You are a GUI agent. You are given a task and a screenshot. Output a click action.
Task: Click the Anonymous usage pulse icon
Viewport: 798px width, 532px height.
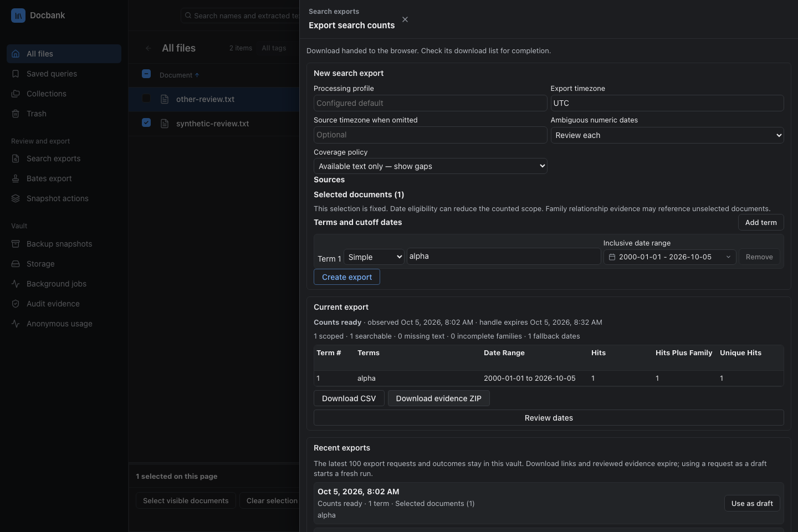coord(16,324)
